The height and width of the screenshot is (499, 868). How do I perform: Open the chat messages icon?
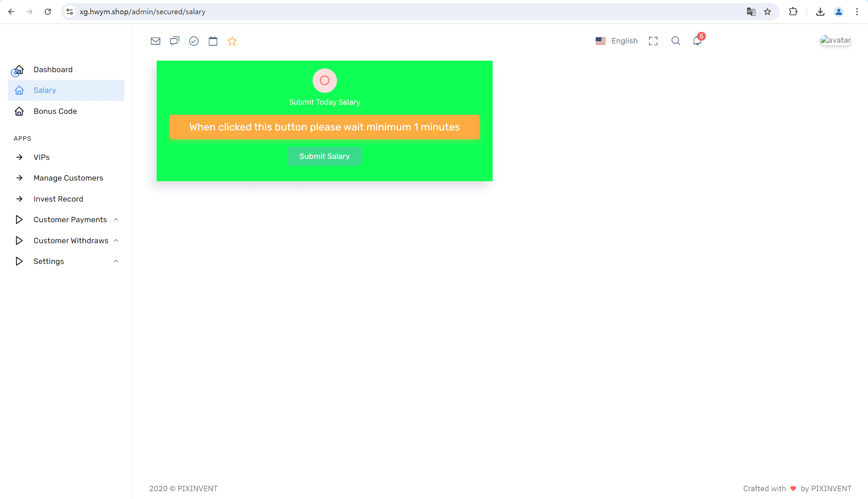pos(175,41)
